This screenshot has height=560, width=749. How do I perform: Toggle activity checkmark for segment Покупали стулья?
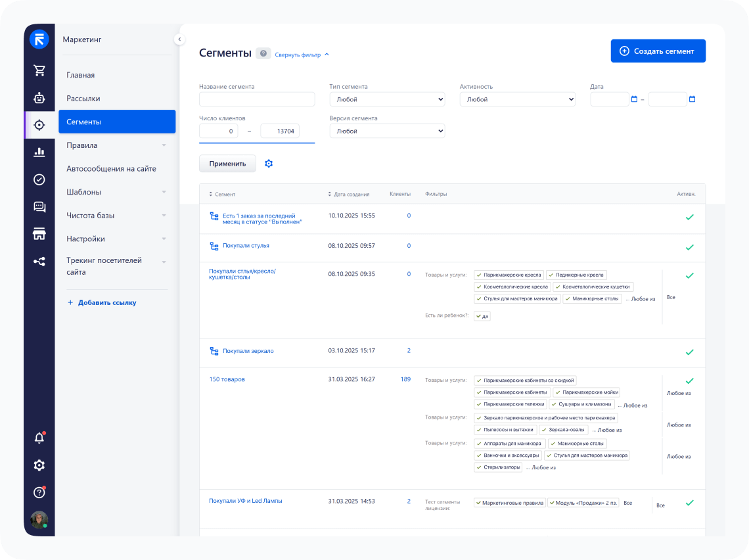[690, 248]
